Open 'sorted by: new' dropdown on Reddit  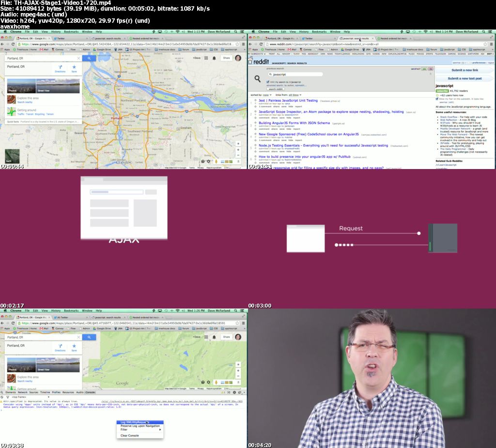(261, 95)
